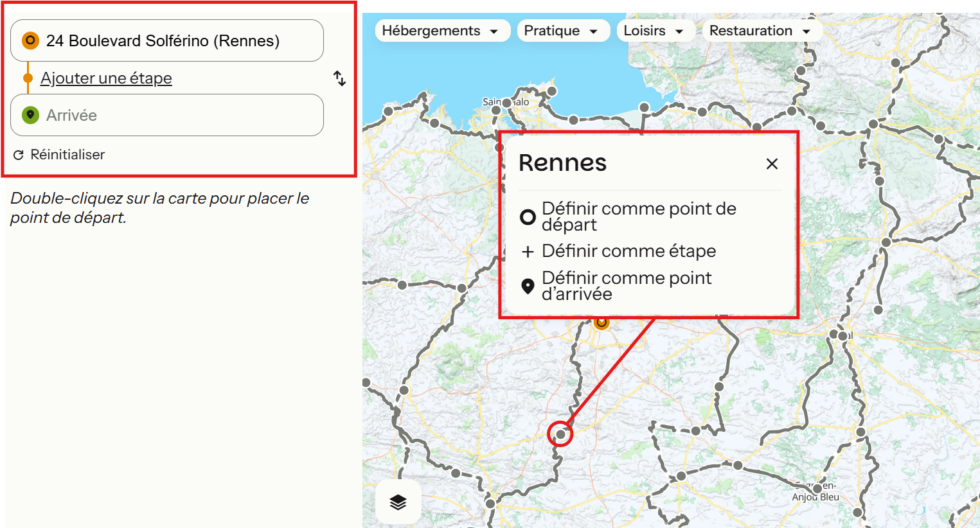Open the Restauration dropdown menu
The width and height of the screenshot is (980, 528).
coord(760,31)
